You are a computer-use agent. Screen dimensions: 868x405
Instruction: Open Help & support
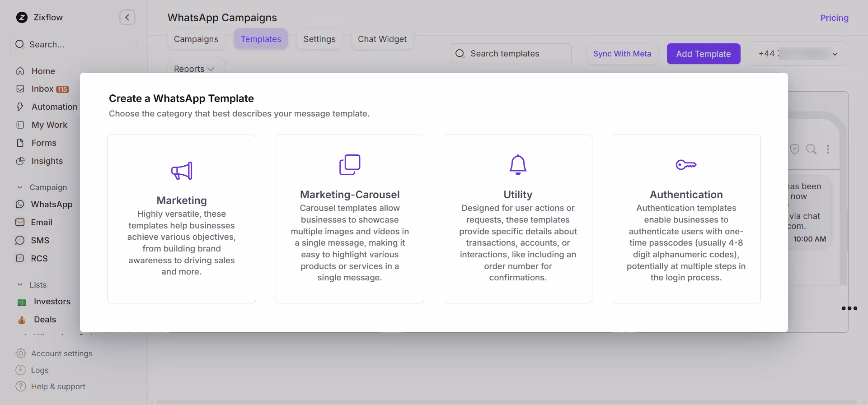58,386
